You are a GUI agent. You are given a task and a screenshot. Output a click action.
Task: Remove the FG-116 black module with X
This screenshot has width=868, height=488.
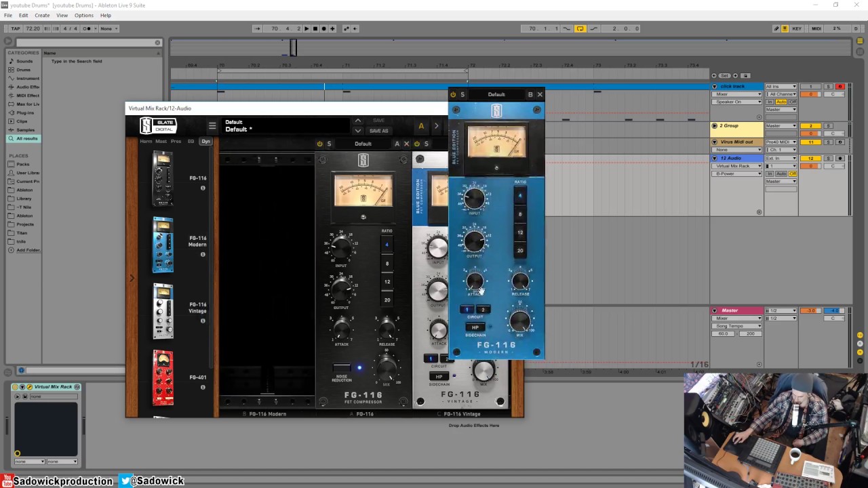[406, 144]
